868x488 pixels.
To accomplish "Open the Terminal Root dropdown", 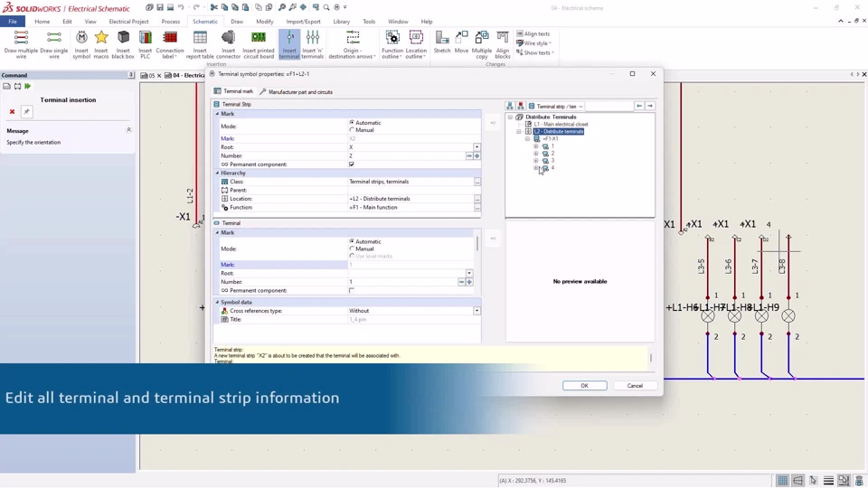I will [469, 273].
